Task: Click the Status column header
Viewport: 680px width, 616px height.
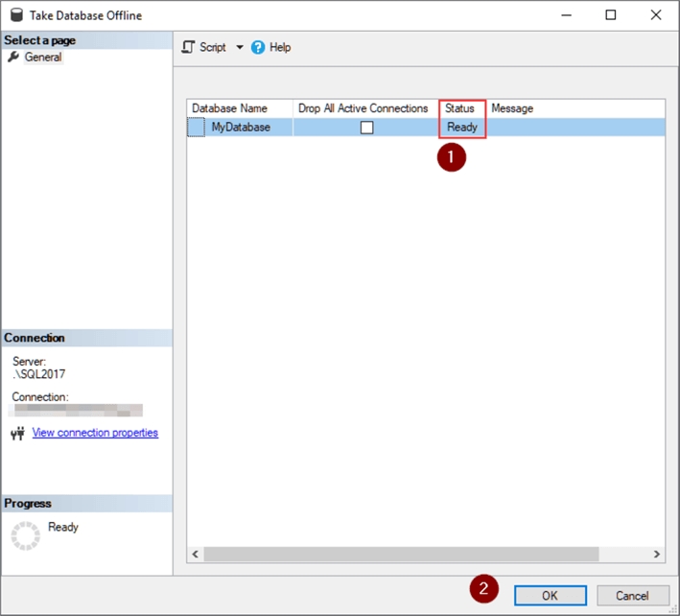Action: (459, 108)
